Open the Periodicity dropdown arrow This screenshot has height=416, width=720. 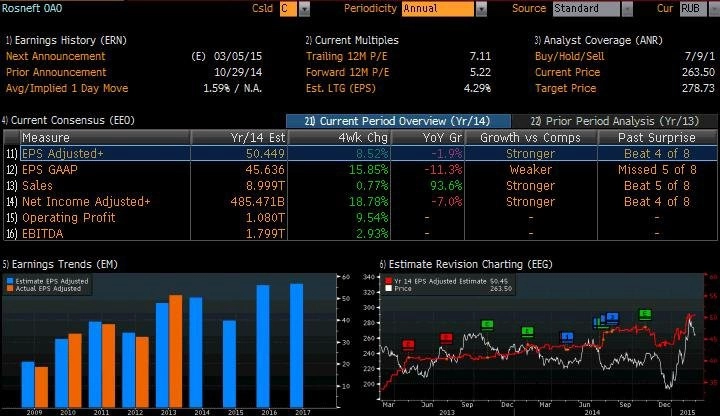click(481, 9)
